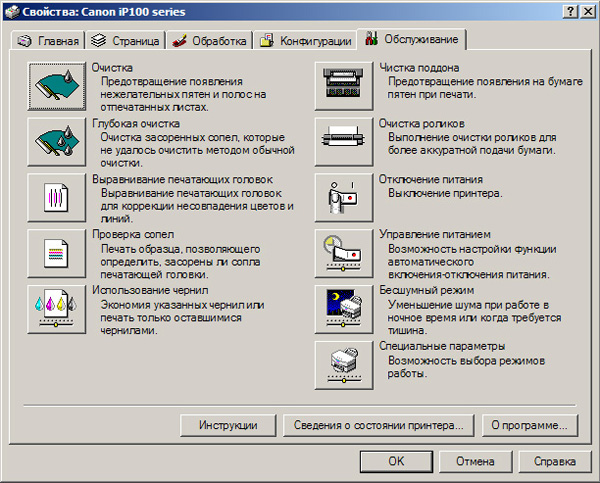
Task: Run Очистка роликов roller cleaning
Action: click(x=344, y=142)
